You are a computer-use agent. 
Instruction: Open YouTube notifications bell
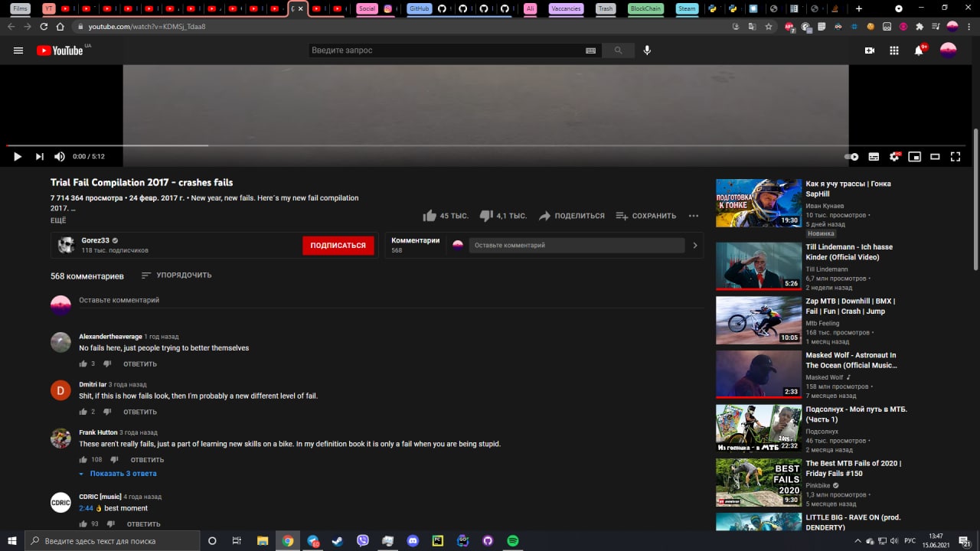[x=919, y=51]
